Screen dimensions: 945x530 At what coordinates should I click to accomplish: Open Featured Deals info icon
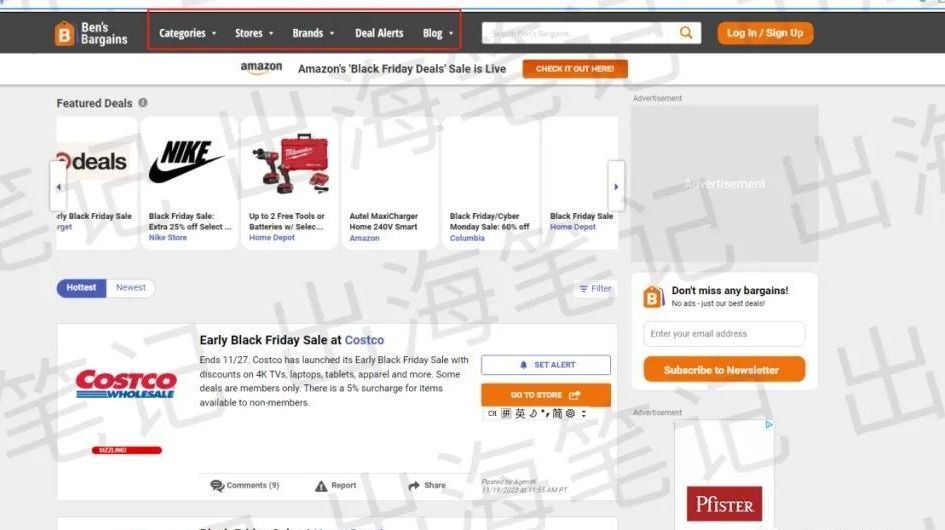[143, 103]
